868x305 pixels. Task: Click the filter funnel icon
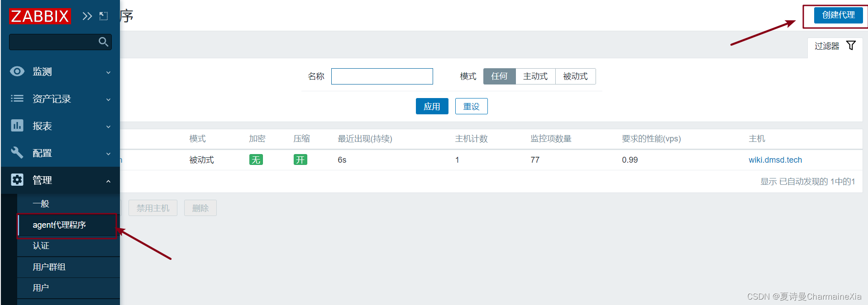pyautogui.click(x=851, y=46)
